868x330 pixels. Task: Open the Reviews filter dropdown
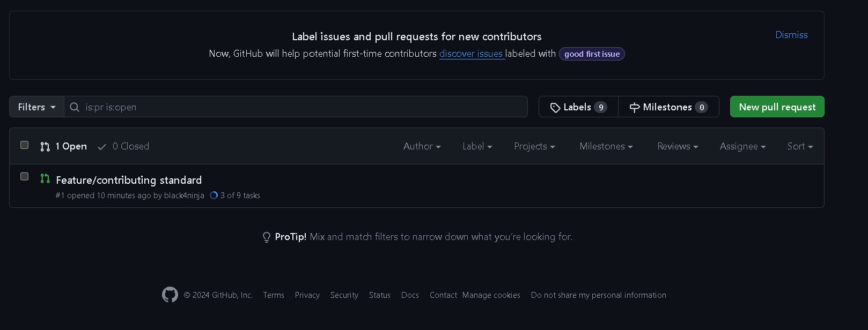678,146
